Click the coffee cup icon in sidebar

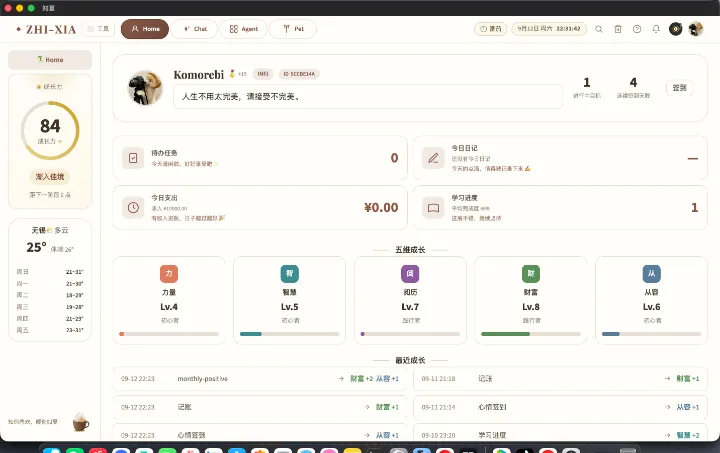point(81,422)
